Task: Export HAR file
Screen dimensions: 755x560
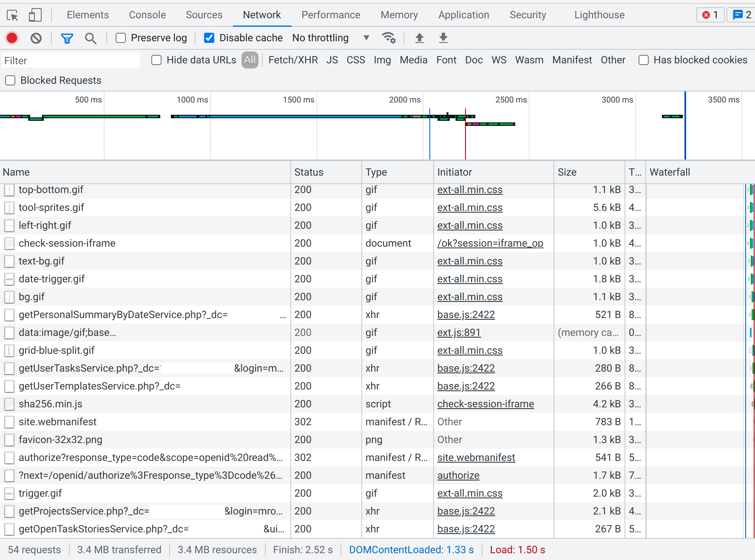Action: [443, 38]
